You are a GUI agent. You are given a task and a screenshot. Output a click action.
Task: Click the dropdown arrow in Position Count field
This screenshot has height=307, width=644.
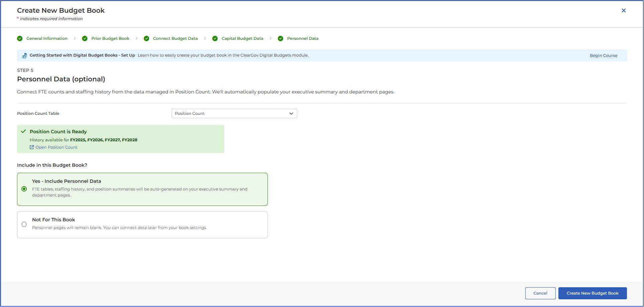click(x=291, y=113)
